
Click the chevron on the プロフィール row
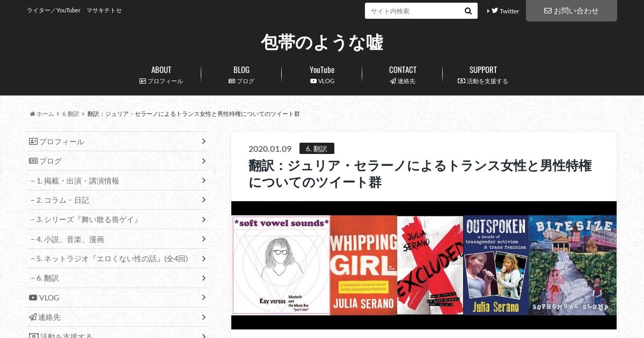point(204,142)
